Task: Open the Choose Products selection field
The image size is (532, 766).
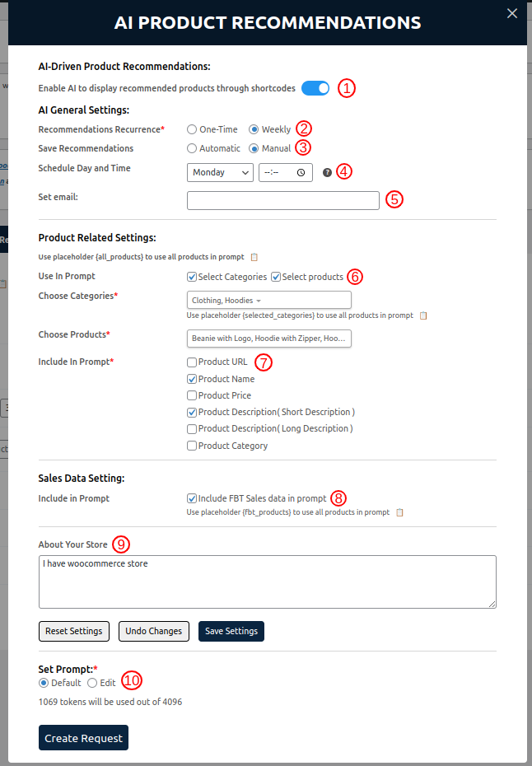Action: (268, 339)
